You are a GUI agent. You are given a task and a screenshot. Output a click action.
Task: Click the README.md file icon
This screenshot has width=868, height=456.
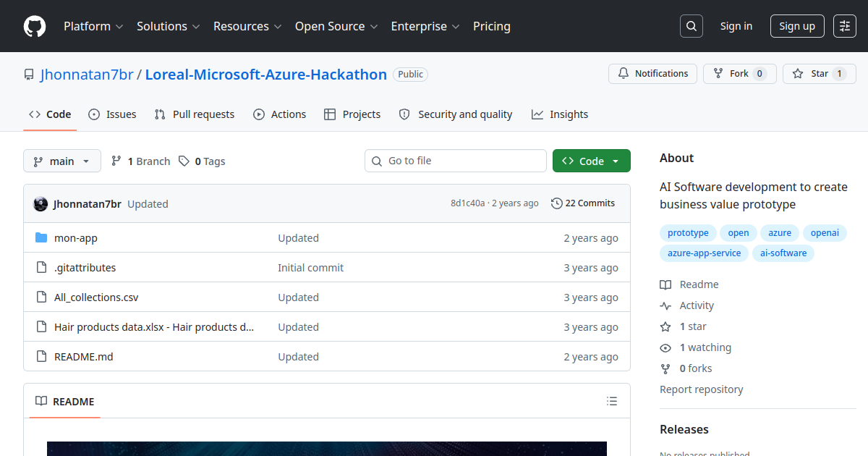pos(41,357)
